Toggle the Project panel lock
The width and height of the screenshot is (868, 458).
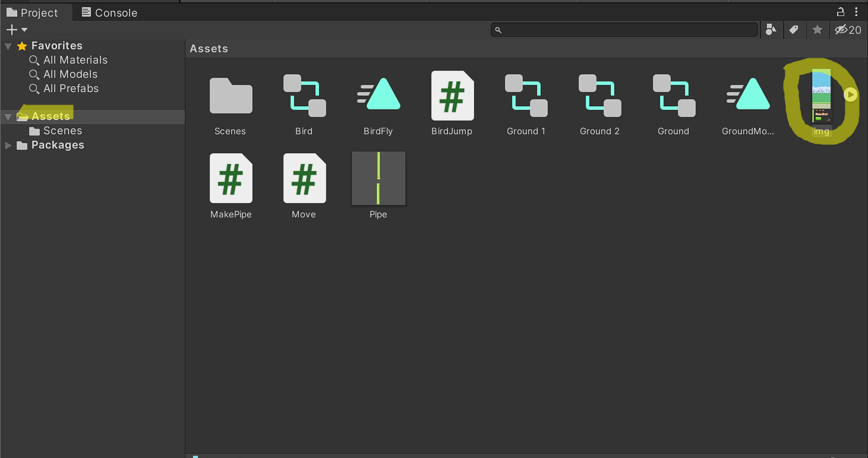[841, 12]
